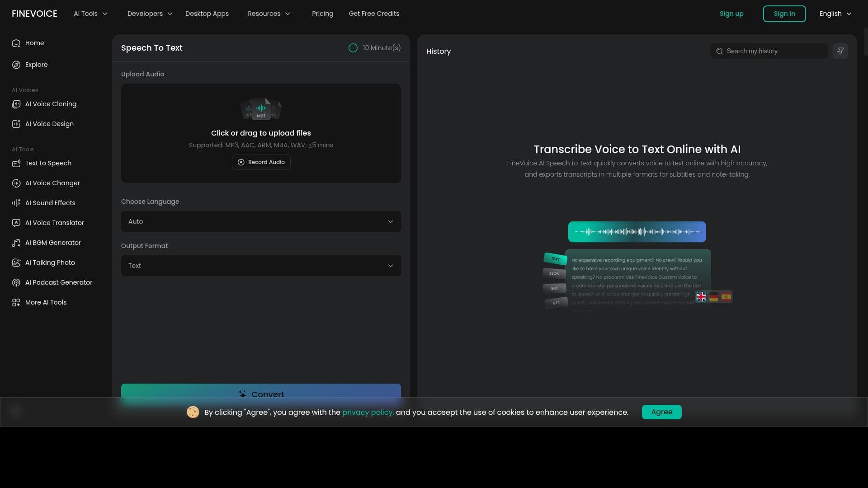Open More AI Tools grid icon

[x=16, y=302]
